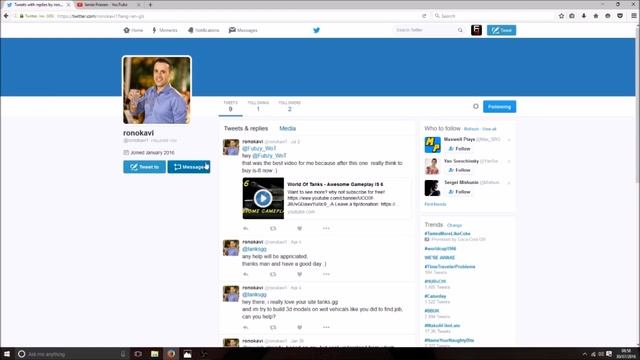Open ronokavi's profile picture
This screenshot has width=640, height=360.
[157, 90]
